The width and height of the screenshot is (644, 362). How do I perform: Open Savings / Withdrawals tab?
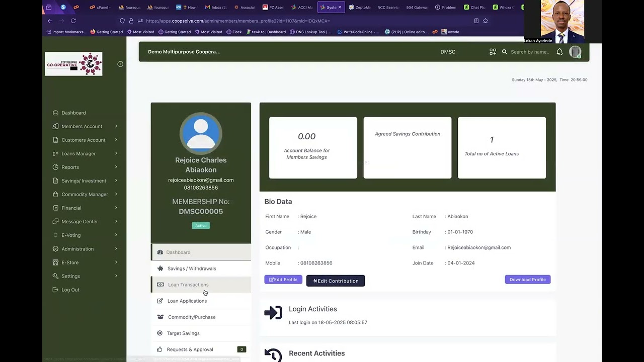coord(201,268)
